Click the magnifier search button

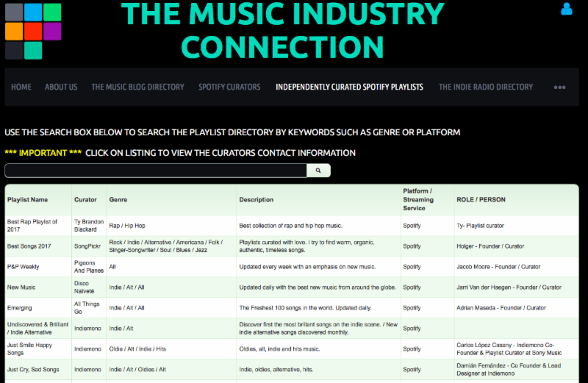tap(318, 171)
